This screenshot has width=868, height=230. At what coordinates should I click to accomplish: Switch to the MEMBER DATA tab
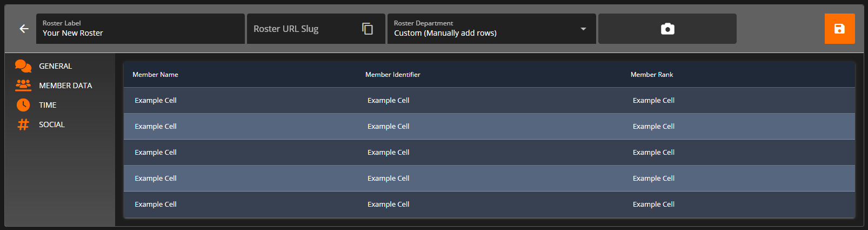(65, 86)
